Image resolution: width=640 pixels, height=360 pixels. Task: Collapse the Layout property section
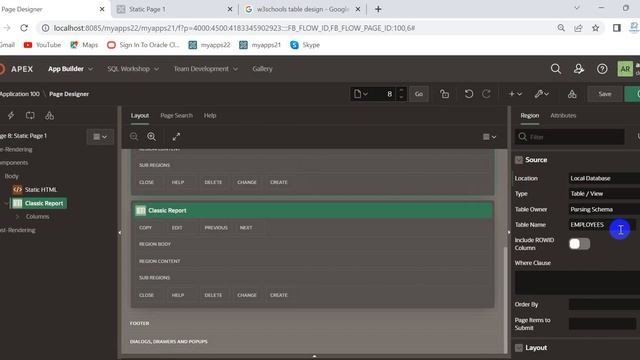pyautogui.click(x=519, y=348)
